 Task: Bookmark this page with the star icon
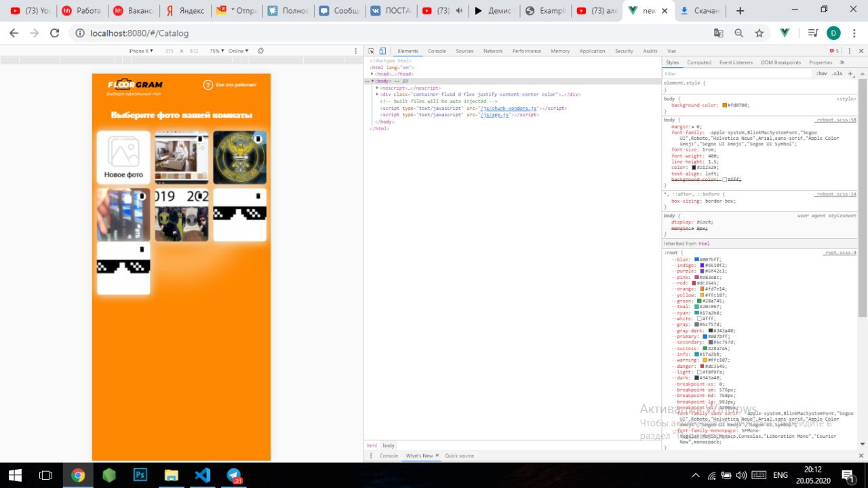759,33
